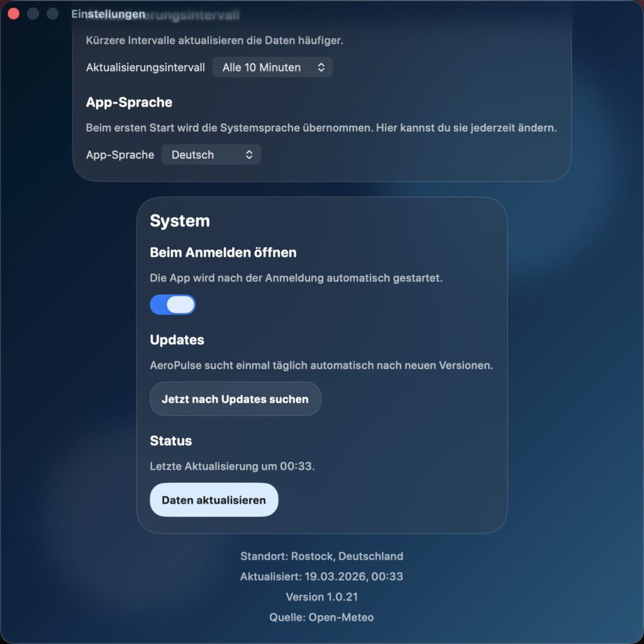The width and height of the screenshot is (644, 644).
Task: Click the Einstellungen window title
Action: [108, 14]
